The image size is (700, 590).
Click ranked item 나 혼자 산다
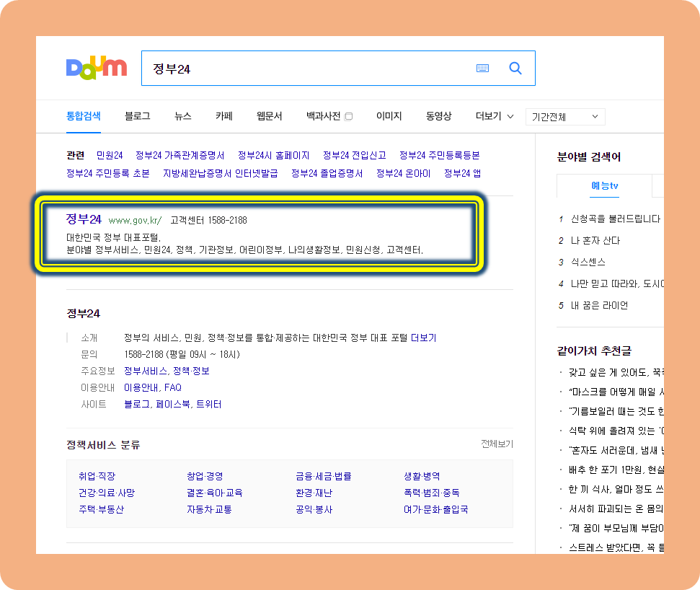click(595, 240)
